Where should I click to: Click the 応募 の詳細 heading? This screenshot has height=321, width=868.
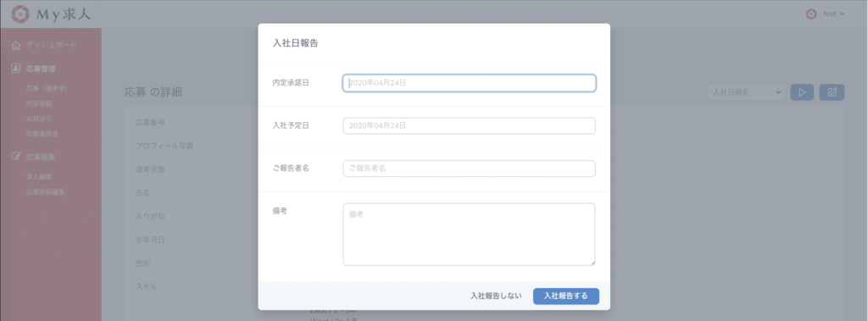(x=153, y=92)
